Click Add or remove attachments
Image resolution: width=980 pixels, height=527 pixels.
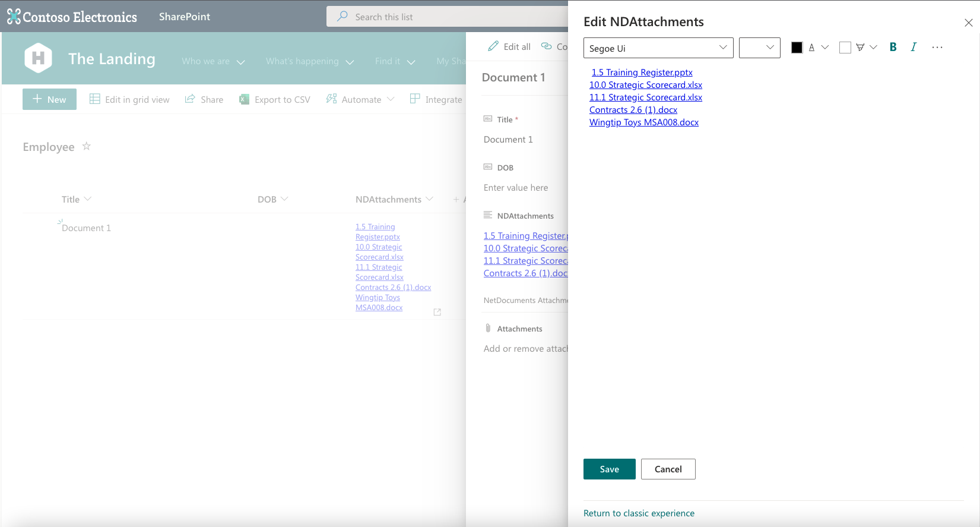pyautogui.click(x=525, y=349)
